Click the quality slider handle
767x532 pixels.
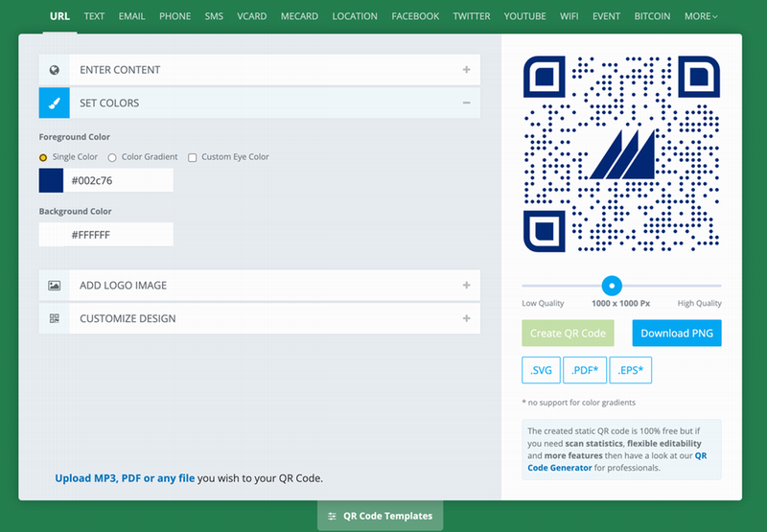point(612,286)
